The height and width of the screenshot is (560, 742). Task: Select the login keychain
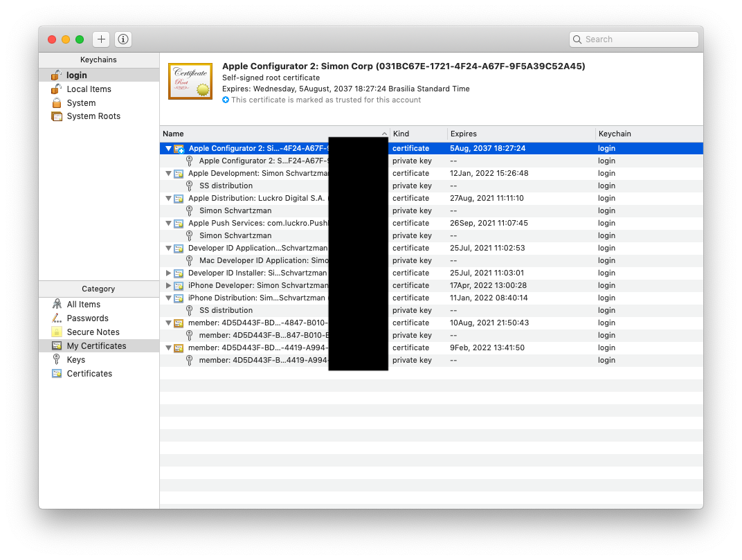77,75
